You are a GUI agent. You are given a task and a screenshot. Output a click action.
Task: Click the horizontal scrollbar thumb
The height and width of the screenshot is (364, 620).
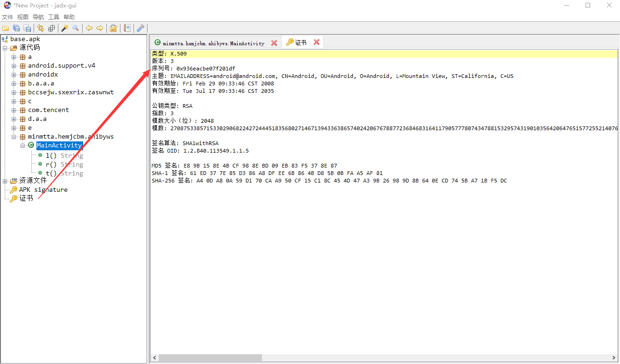point(210,357)
